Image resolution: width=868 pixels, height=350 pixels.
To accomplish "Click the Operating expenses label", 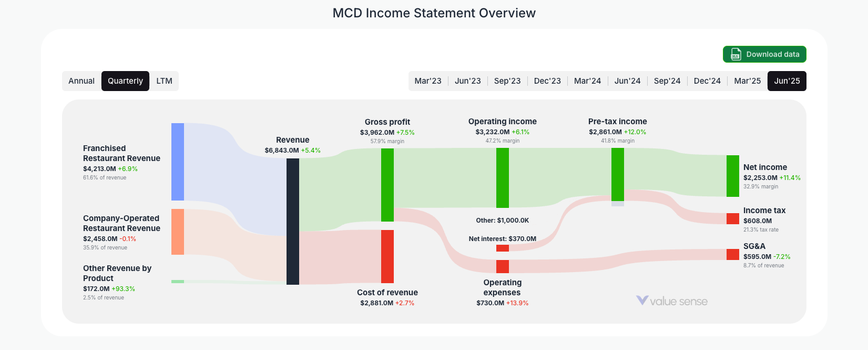I will click(x=502, y=287).
